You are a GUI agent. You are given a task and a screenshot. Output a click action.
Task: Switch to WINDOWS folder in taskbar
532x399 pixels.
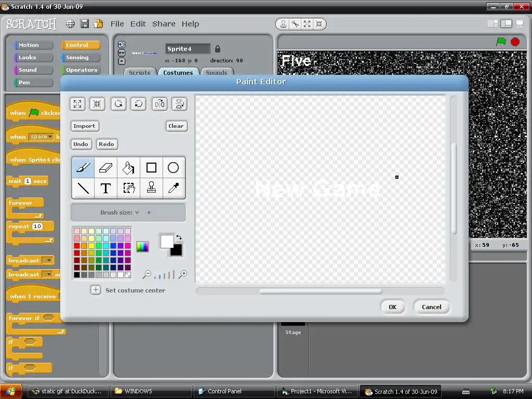tap(151, 391)
